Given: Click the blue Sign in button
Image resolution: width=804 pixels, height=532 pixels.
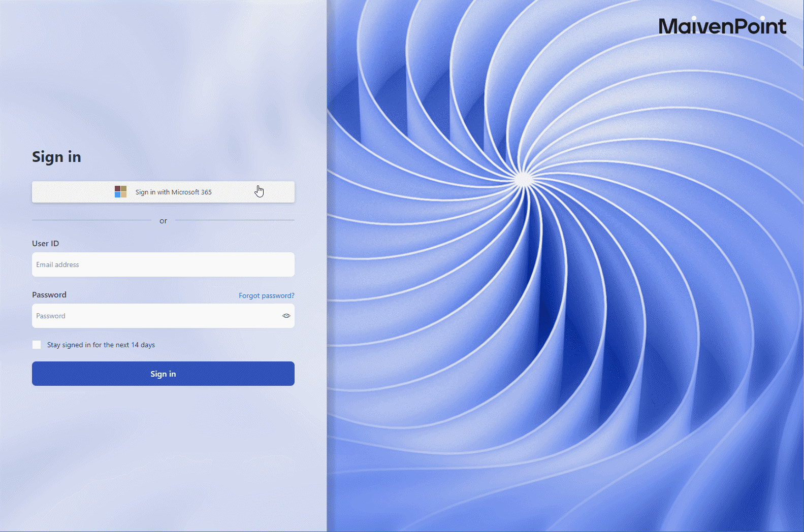Looking at the screenshot, I should tap(163, 374).
